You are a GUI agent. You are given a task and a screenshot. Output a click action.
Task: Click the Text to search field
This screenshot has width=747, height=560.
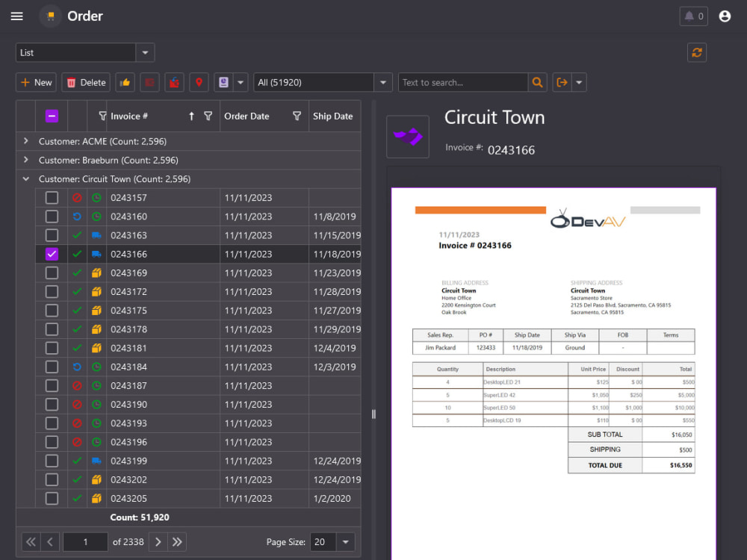463,82
